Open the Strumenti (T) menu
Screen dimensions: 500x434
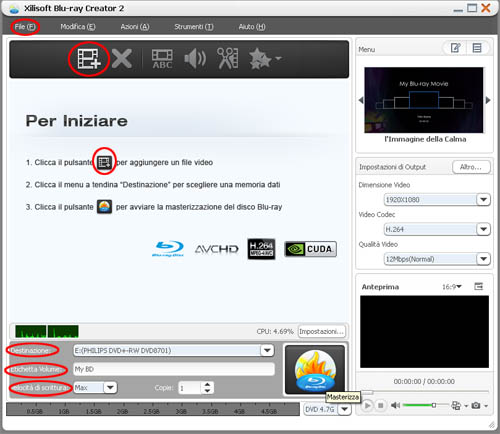coord(194,27)
